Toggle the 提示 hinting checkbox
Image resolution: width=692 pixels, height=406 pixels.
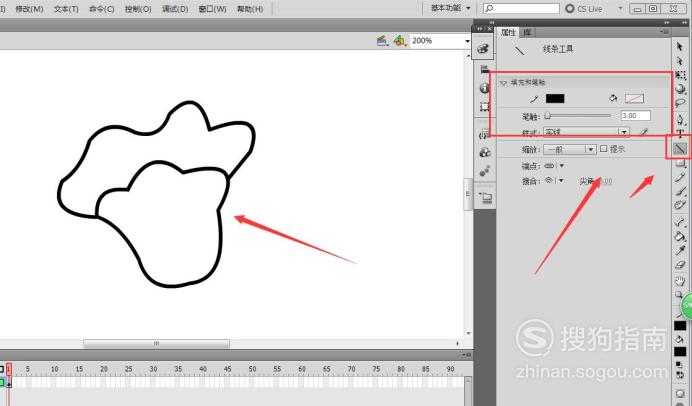pyautogui.click(x=604, y=149)
